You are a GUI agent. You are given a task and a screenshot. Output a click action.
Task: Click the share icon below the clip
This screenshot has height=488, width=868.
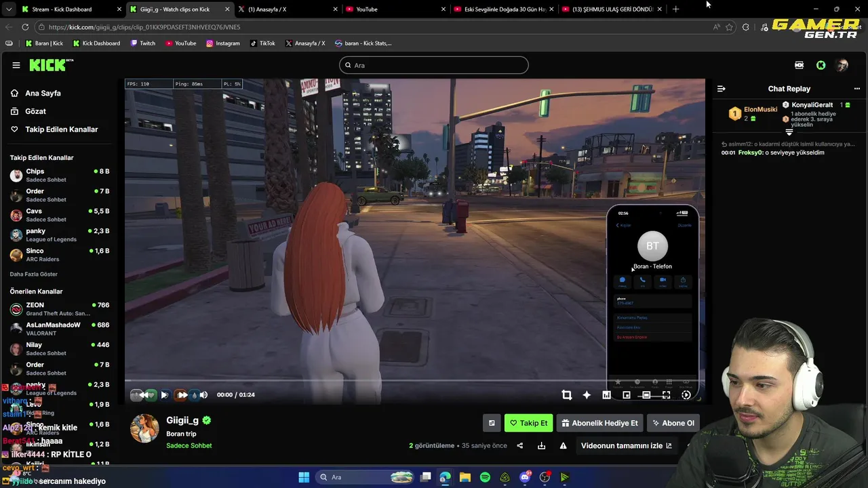520,446
